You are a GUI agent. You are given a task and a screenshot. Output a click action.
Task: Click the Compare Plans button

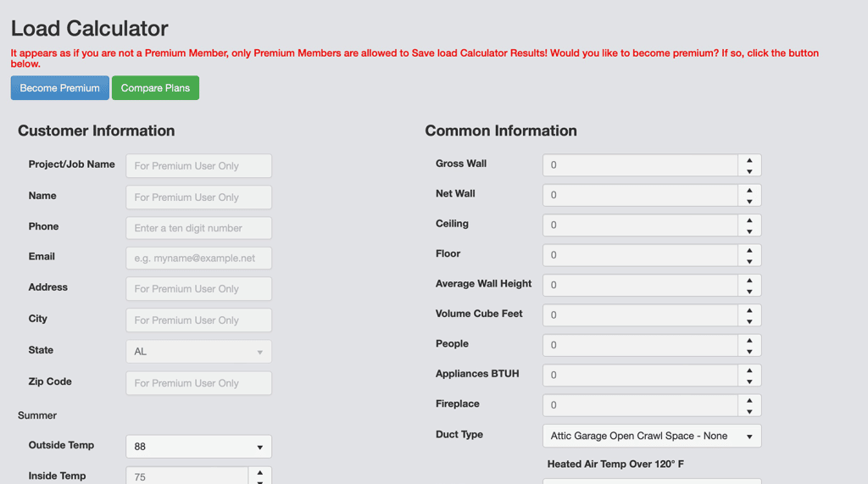pos(155,88)
